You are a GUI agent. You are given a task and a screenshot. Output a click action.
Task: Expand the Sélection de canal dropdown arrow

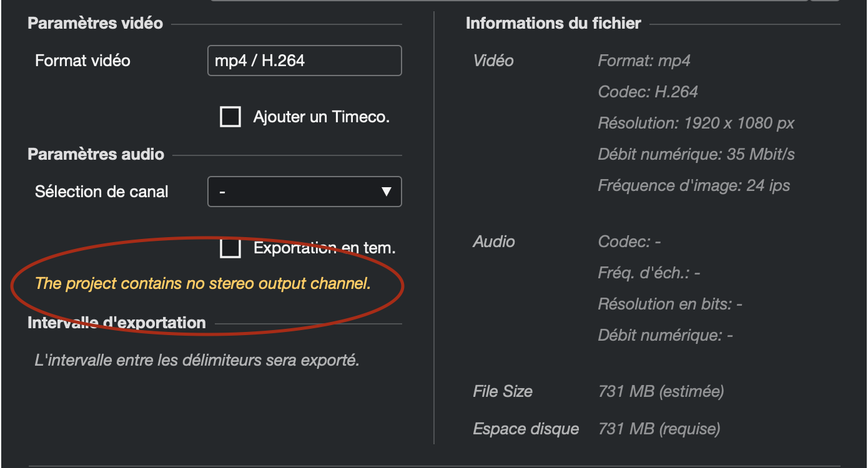[x=387, y=192]
